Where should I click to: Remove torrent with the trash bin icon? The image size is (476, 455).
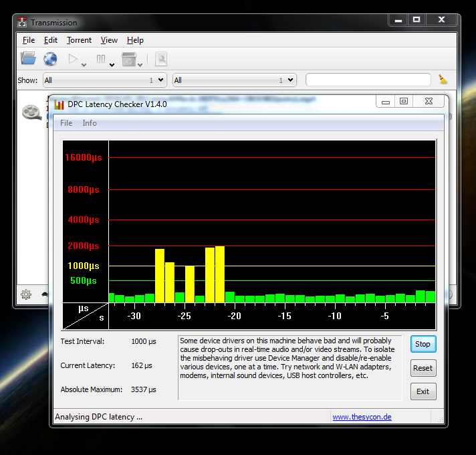(x=129, y=59)
